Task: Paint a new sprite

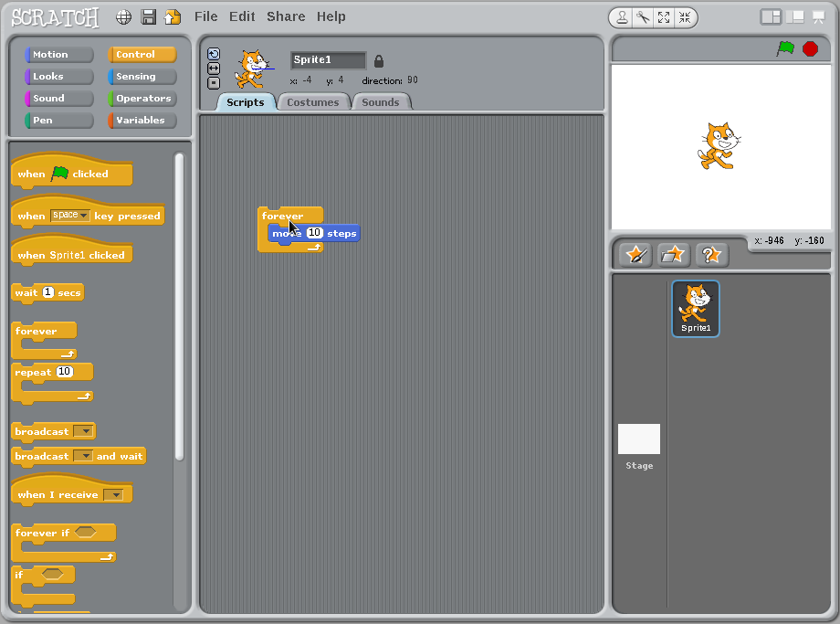Action: (635, 255)
